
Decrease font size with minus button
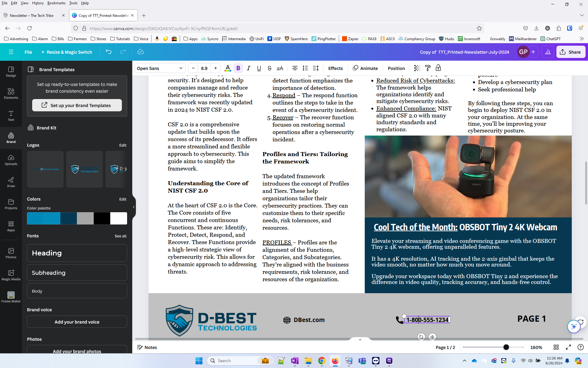tap(193, 68)
